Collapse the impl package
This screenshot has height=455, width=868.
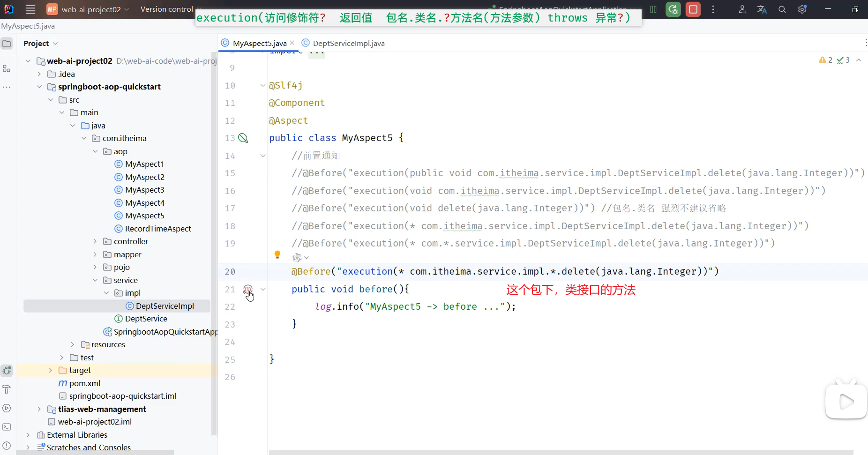click(106, 293)
